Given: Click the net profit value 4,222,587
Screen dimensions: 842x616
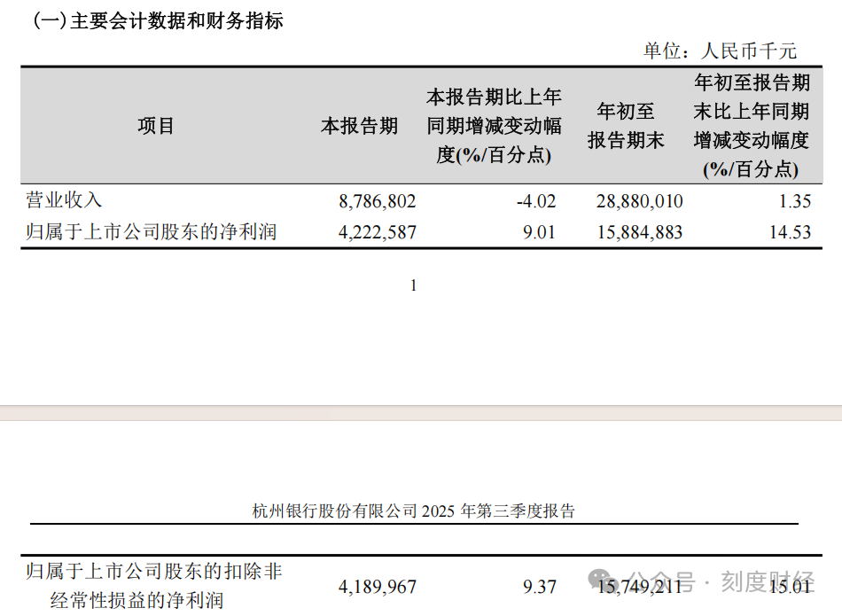Looking at the screenshot, I should tap(377, 232).
